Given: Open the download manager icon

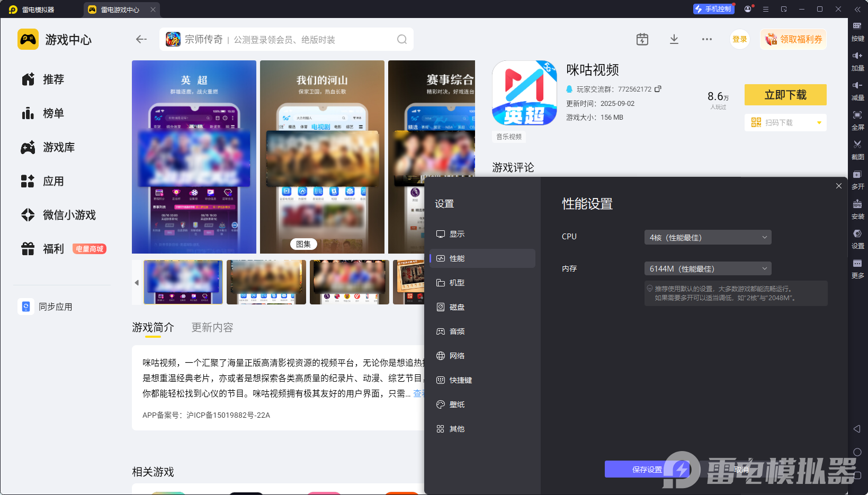Looking at the screenshot, I should tap(674, 39).
